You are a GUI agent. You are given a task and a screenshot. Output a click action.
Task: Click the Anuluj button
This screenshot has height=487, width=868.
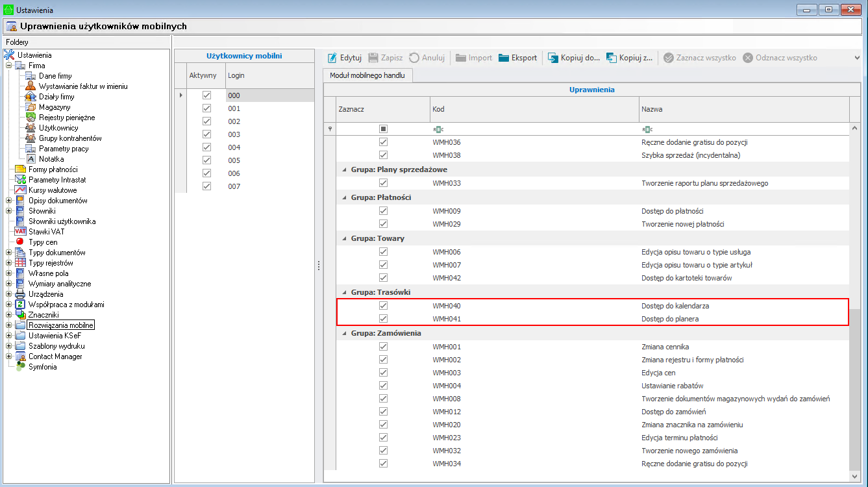[427, 58]
